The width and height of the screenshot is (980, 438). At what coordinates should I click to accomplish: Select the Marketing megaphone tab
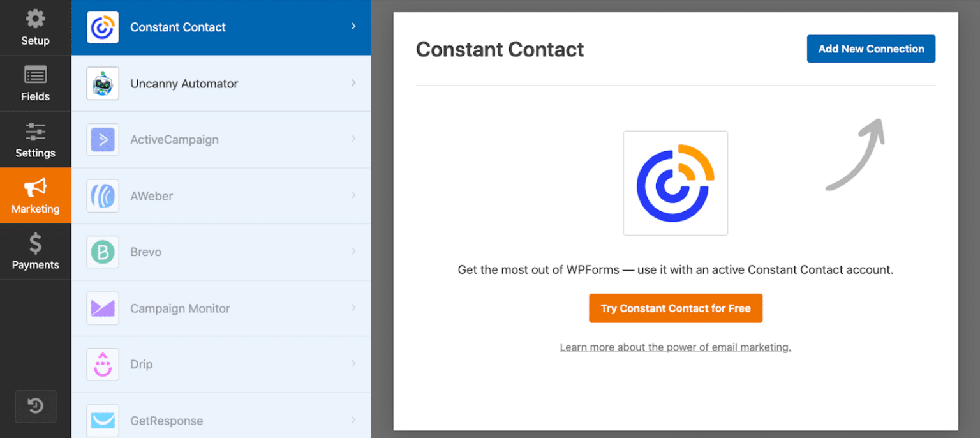point(35,195)
